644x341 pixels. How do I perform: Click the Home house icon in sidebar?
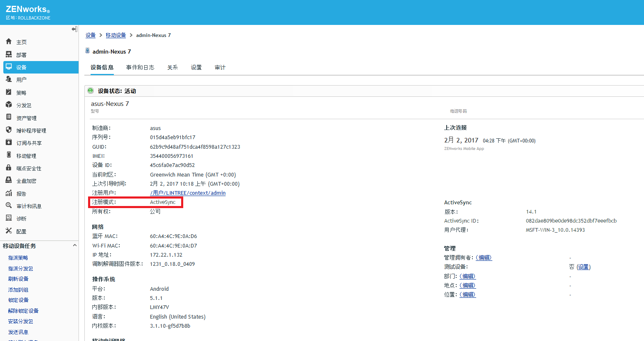click(x=9, y=42)
